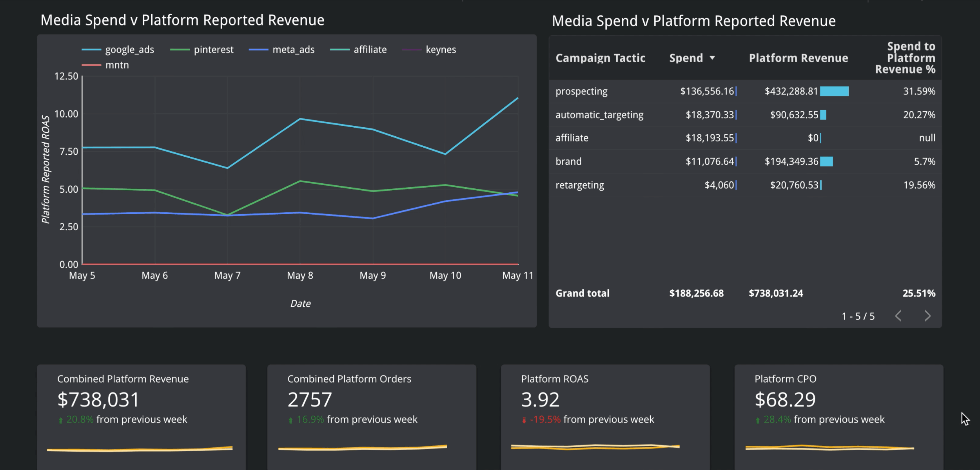Click next page chevron in table pagination
This screenshot has height=470, width=980.
pyautogui.click(x=927, y=315)
